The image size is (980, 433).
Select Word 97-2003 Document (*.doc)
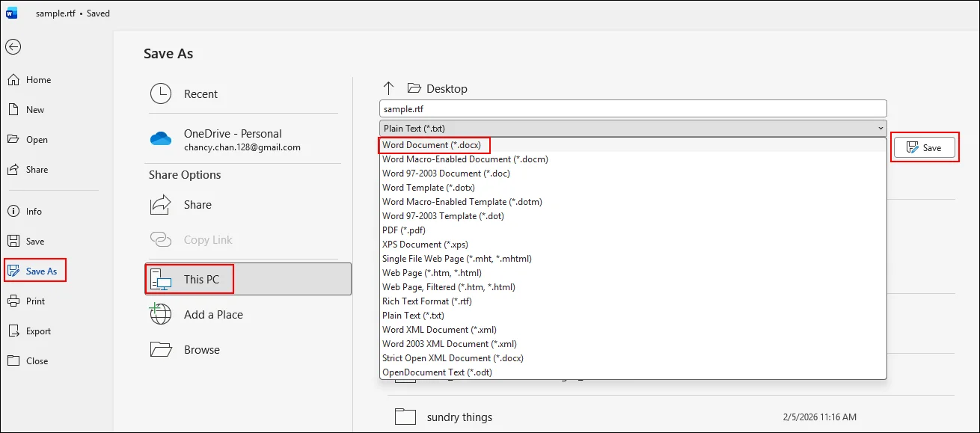click(633, 173)
